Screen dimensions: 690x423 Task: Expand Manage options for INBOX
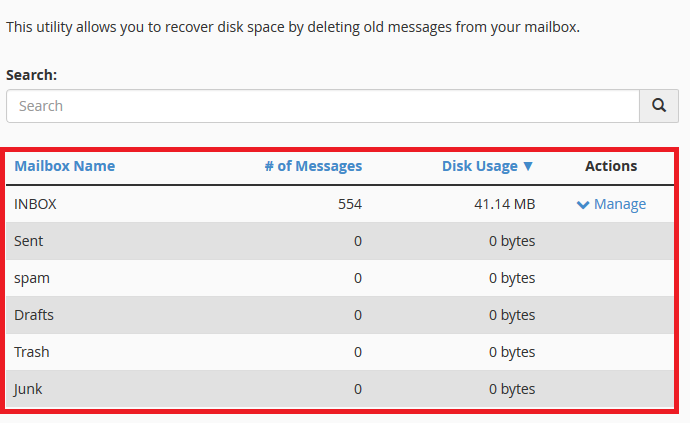tap(611, 204)
